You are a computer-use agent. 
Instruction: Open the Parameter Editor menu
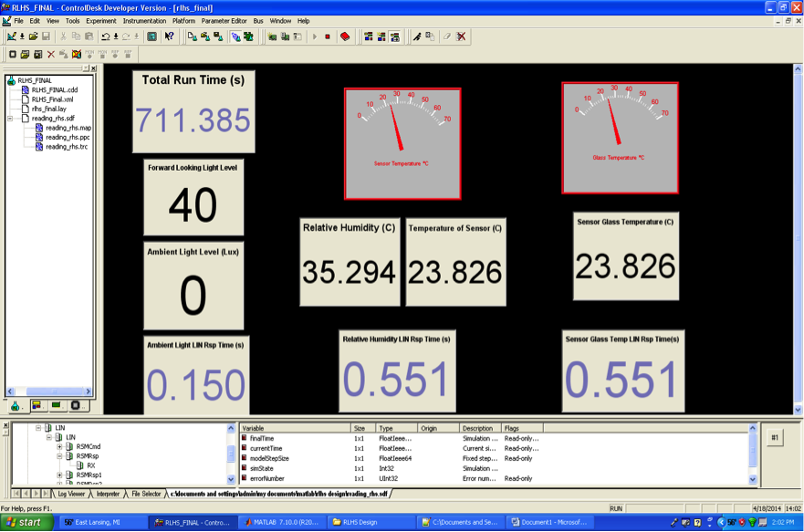click(x=224, y=21)
